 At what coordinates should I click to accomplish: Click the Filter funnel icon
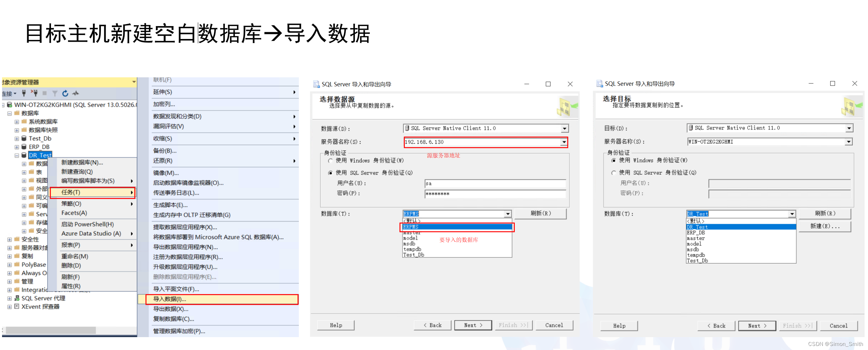(54, 93)
